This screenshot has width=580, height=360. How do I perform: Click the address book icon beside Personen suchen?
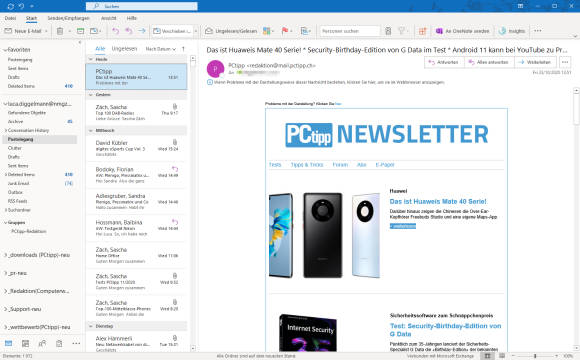click(x=388, y=31)
